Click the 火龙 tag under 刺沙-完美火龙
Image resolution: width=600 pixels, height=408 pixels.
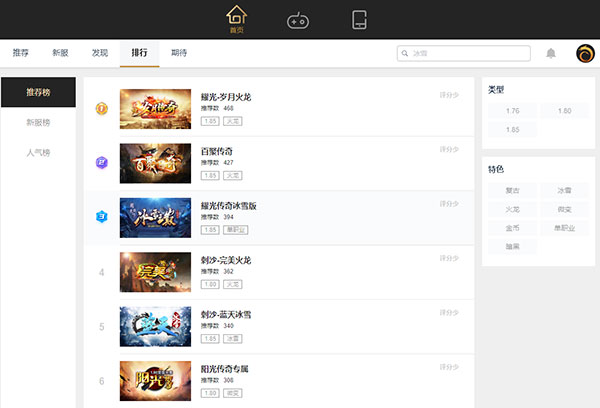[233, 284]
